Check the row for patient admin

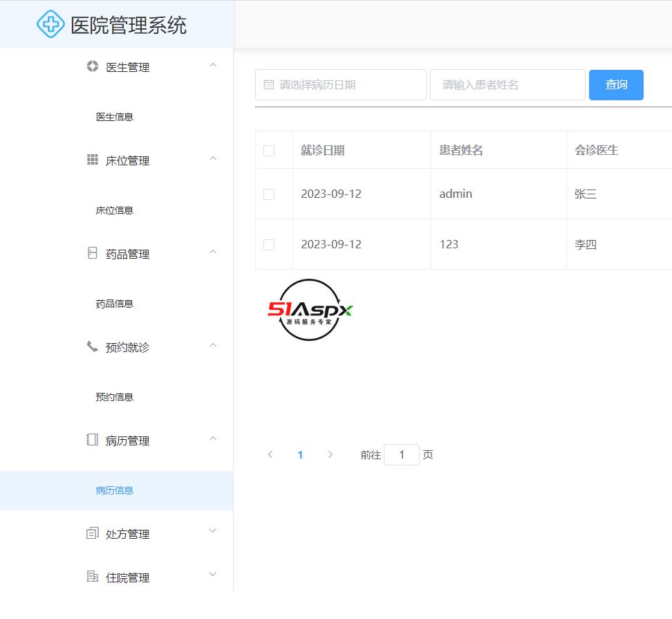pos(269,194)
